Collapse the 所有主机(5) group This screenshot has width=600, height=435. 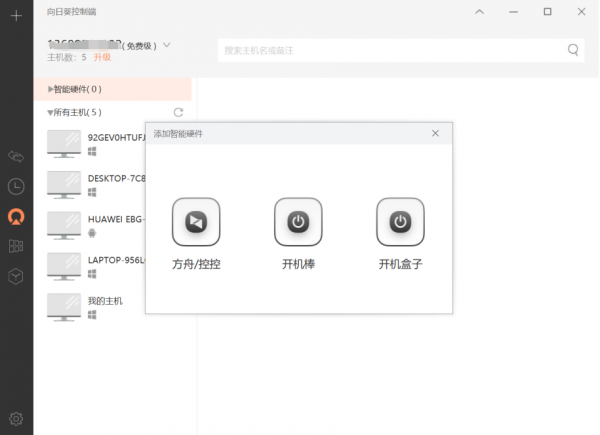tap(51, 112)
